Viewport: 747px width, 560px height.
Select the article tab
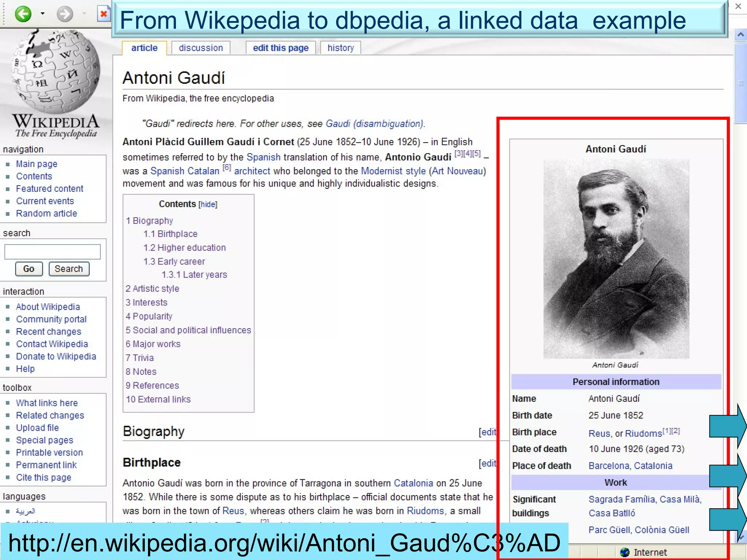pyautogui.click(x=144, y=48)
